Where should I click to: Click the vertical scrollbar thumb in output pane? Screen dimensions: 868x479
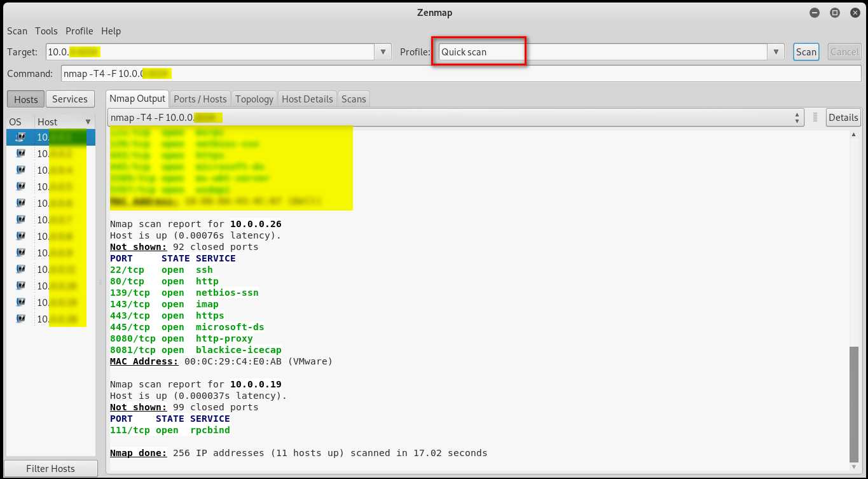pos(854,404)
